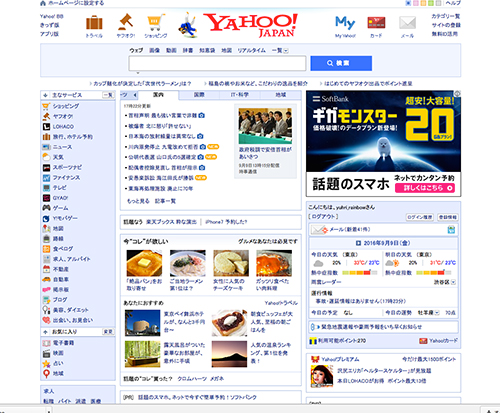Click the ad info icon on SoftBank banner

[x=458, y=94]
